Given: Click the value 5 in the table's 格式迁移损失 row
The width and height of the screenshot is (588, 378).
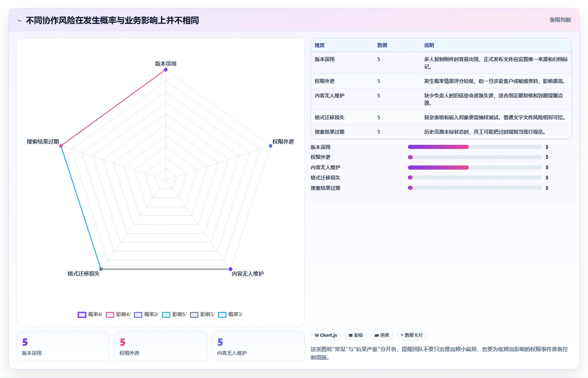Looking at the screenshot, I should (379, 118).
